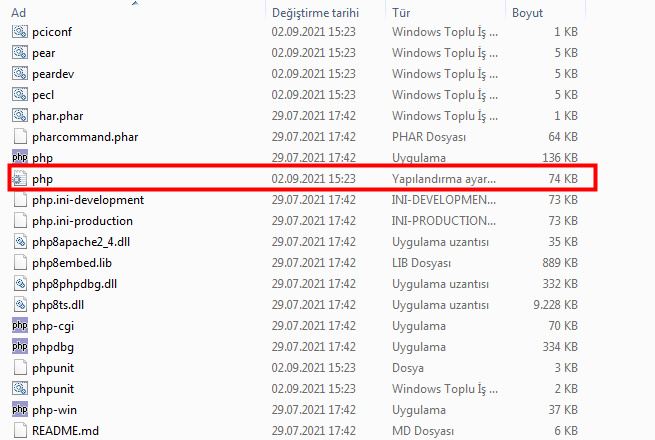Select the file name pciconf
The image size is (655, 440).
pos(52,32)
